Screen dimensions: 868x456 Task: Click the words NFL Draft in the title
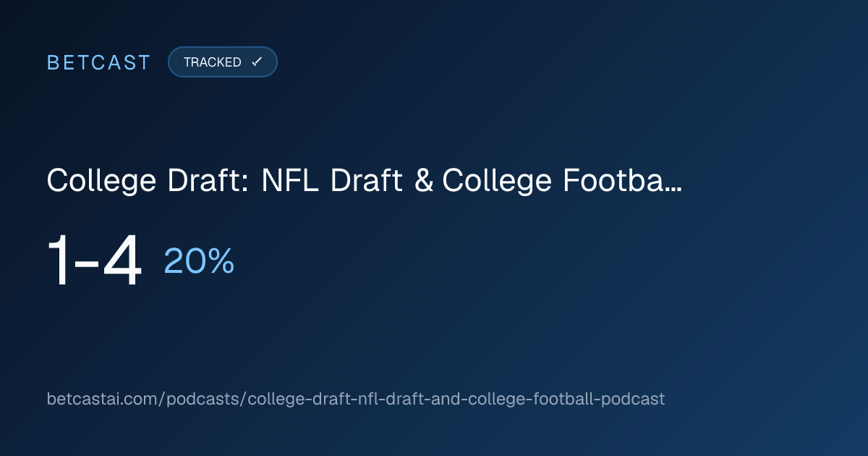coord(332,181)
